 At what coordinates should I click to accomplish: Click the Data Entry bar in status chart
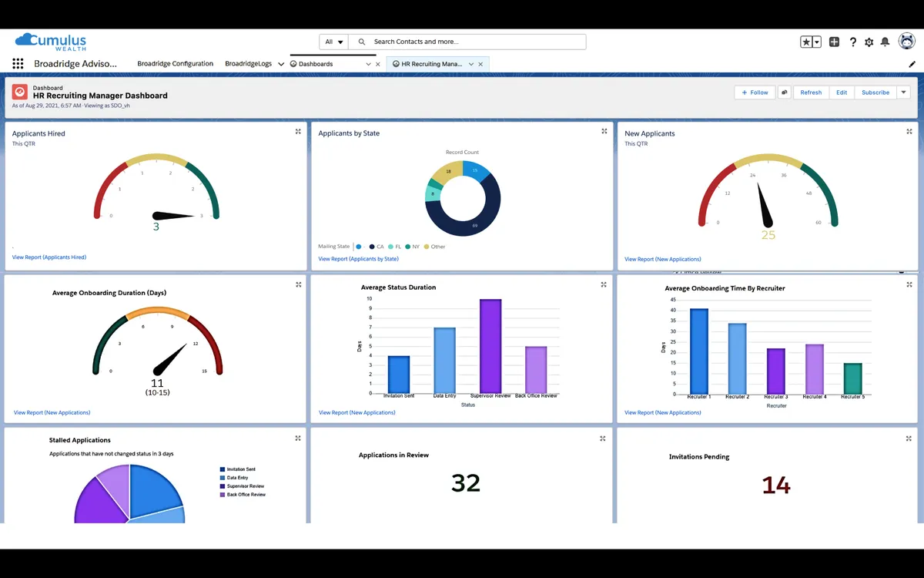(x=444, y=361)
